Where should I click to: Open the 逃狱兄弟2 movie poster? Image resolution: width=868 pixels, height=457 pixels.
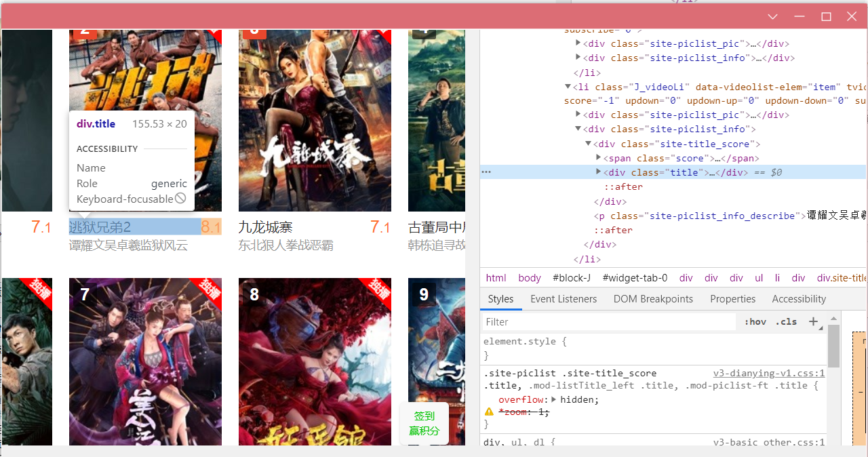[x=145, y=121]
